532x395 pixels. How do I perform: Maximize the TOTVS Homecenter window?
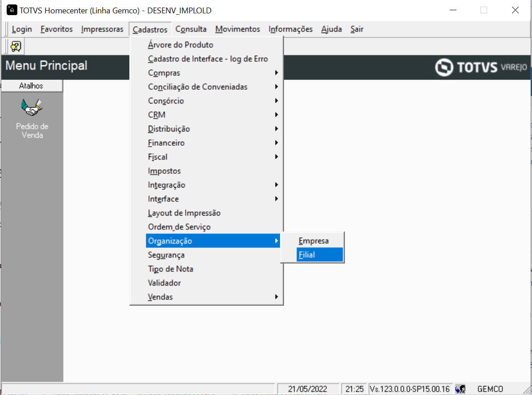coord(484,10)
